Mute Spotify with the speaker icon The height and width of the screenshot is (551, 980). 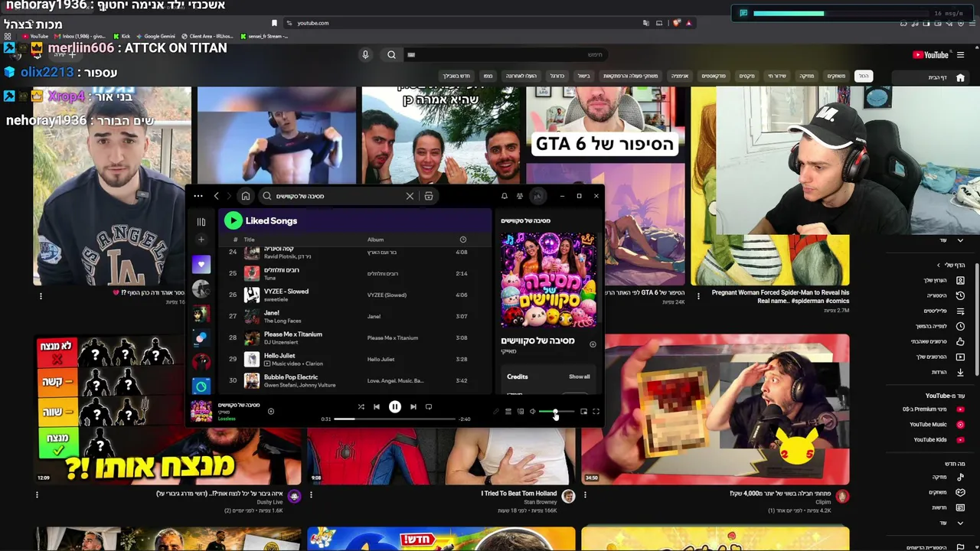click(x=533, y=412)
